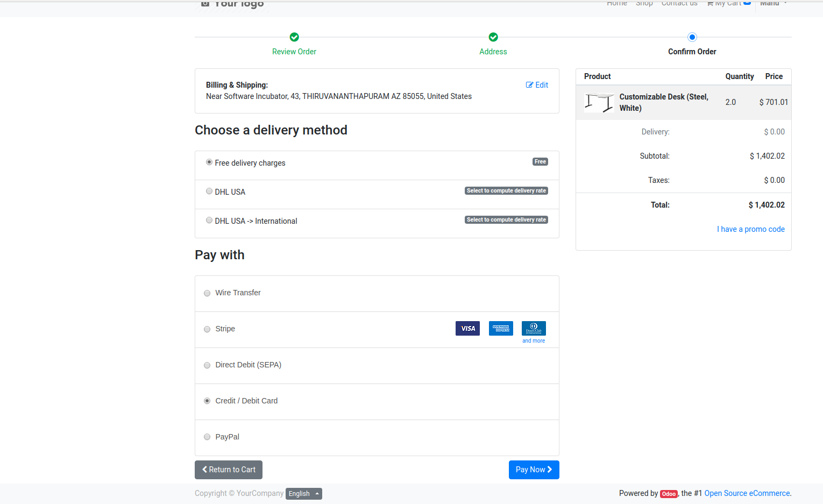Click 'I have a promo code' link
This screenshot has width=823, height=504.
click(x=750, y=229)
